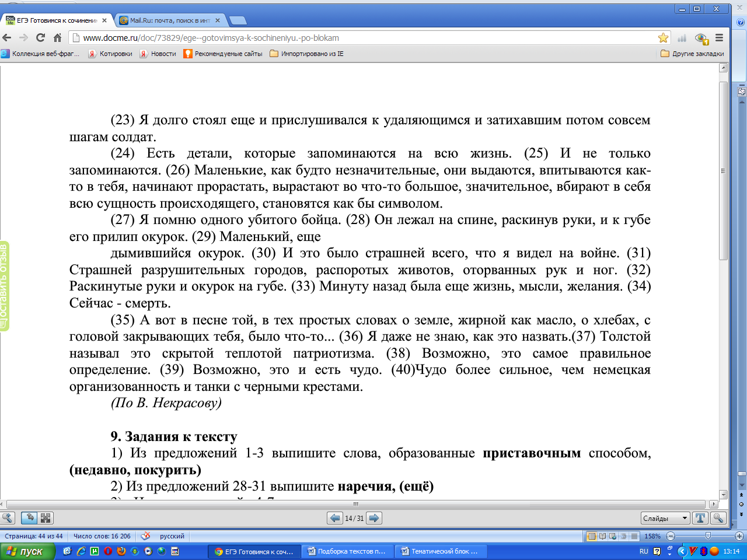Screen dimensions: 747x560
Task: Expand Импортировано из IE bookmarks folder
Action: [x=307, y=54]
